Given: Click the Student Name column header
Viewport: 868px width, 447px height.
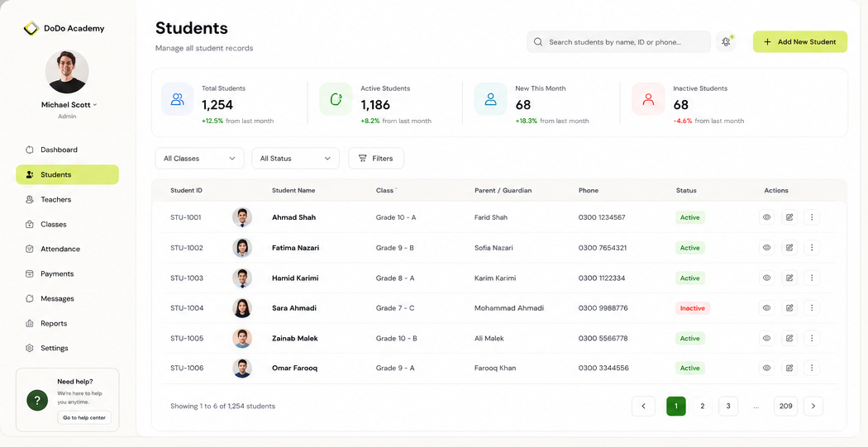Looking at the screenshot, I should tap(293, 190).
